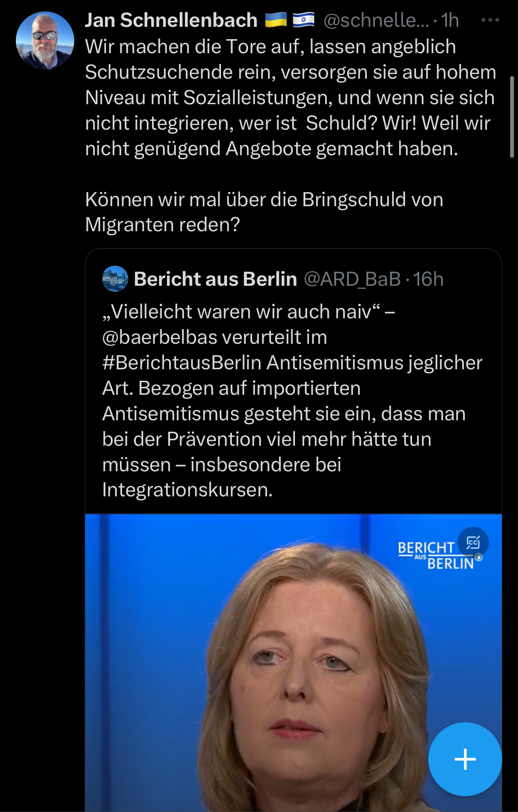
Task: Tap the blue compose tweet plus button
Action: [465, 759]
